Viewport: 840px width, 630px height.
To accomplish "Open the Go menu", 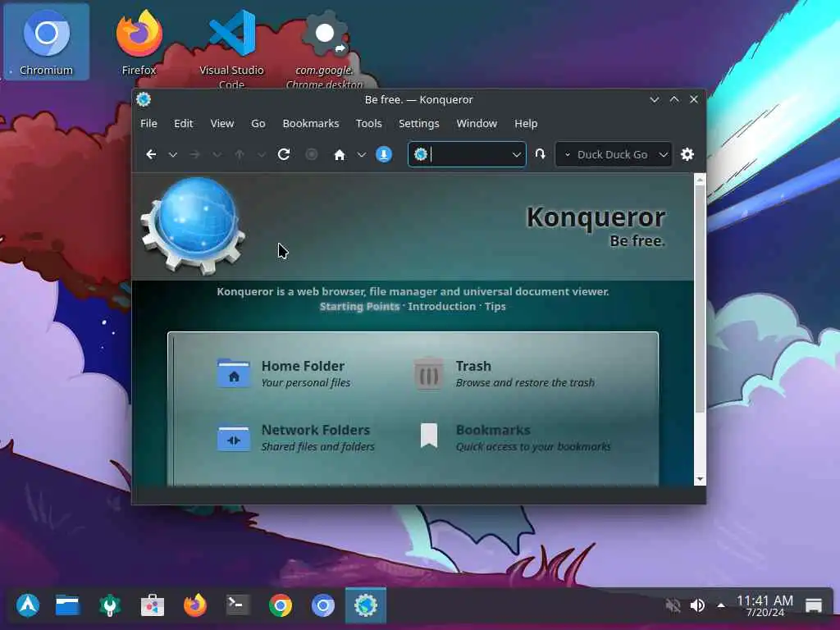I will (x=258, y=124).
